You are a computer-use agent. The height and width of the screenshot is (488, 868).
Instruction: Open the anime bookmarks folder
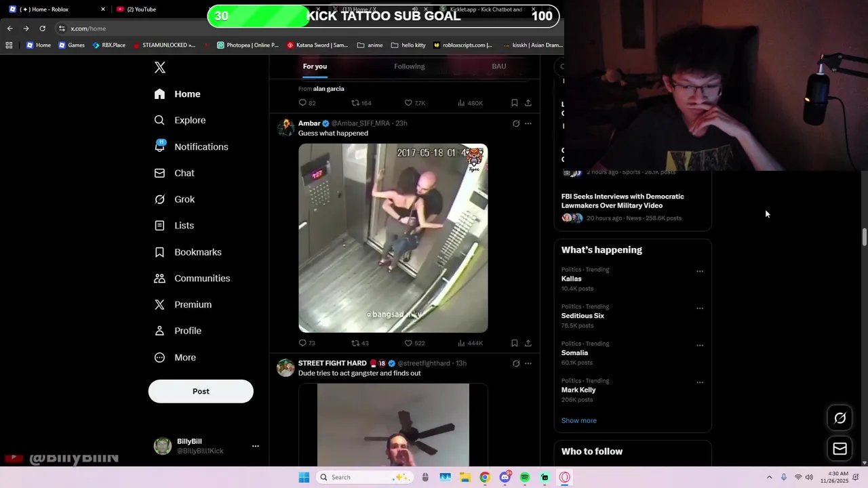coord(370,45)
